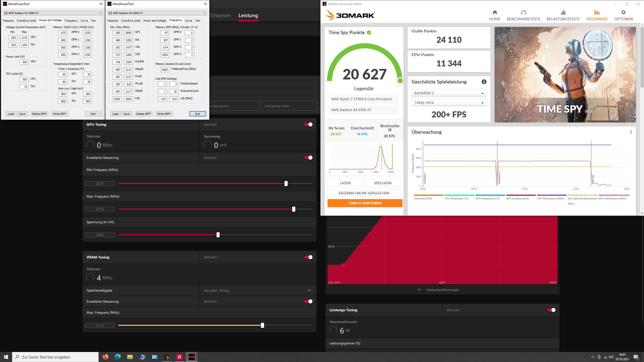Switch to AMD Radeon Software taskbar icon
644x362 pixels.
click(179, 357)
